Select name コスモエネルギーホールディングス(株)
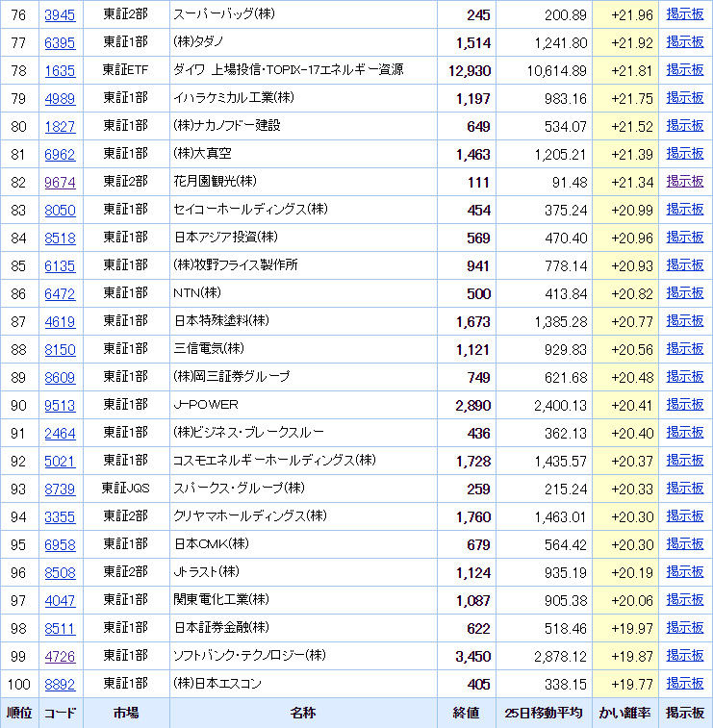 [274, 461]
